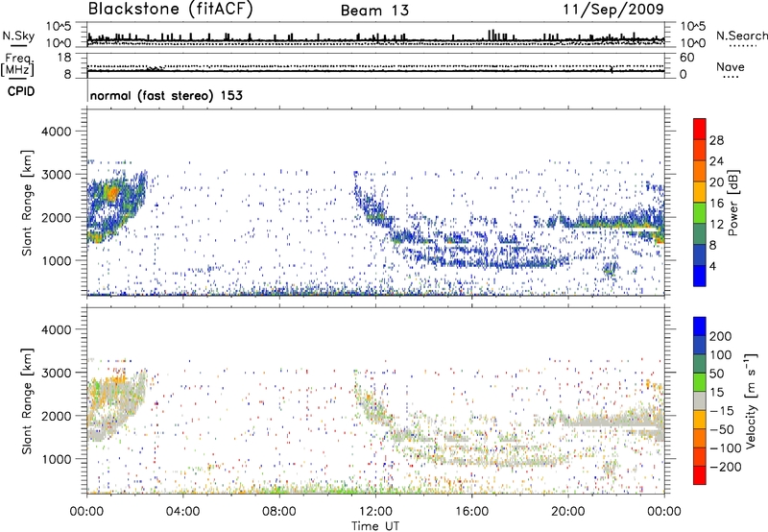Click the 20:00 time tick label
Screen dimensions: 768x532
point(567,512)
